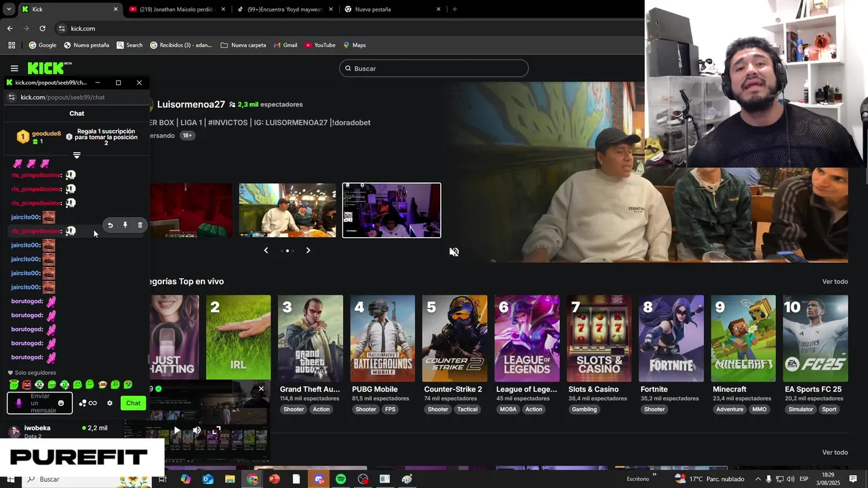Open the Slots & Casino category
Image resolution: width=868 pixels, height=488 pixels.
[x=599, y=338]
